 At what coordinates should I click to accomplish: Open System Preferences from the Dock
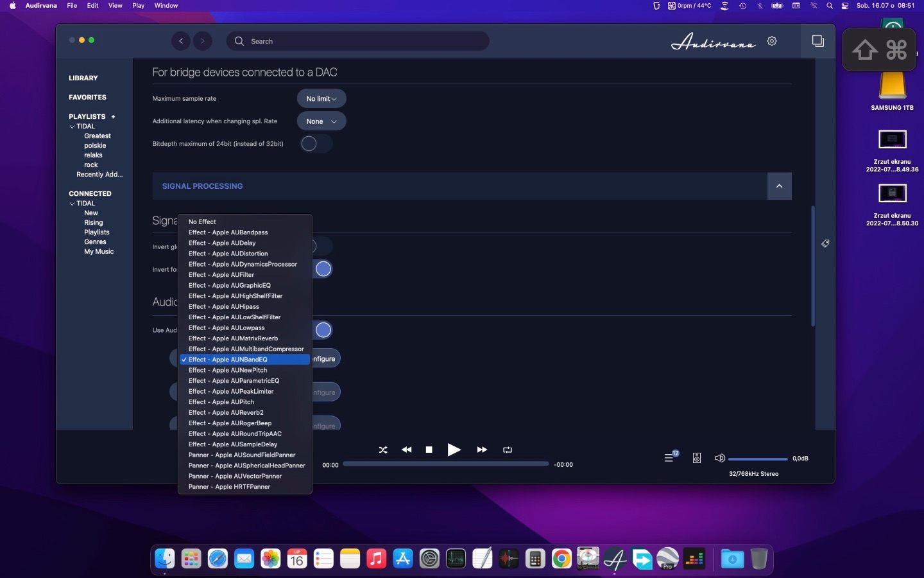429,559
